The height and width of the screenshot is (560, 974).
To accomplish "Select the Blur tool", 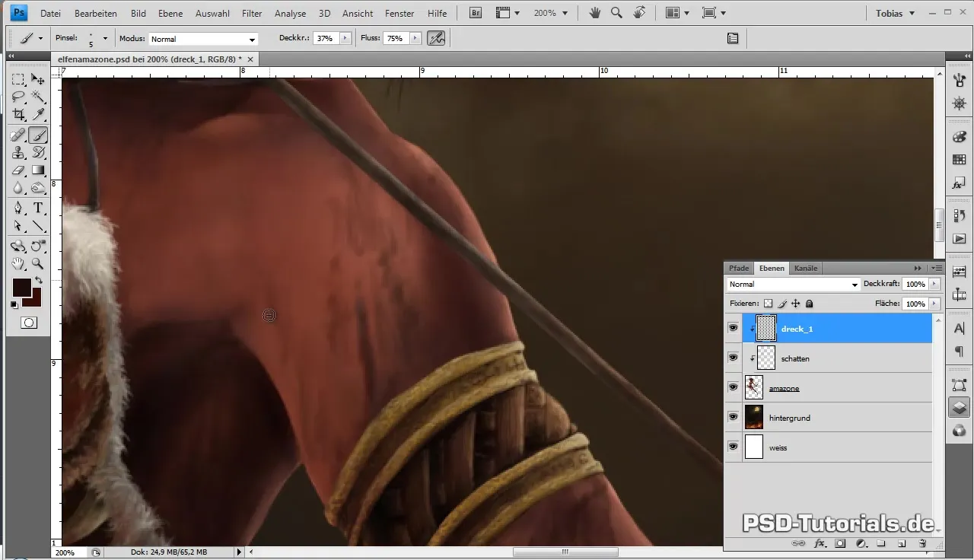I will (x=18, y=188).
